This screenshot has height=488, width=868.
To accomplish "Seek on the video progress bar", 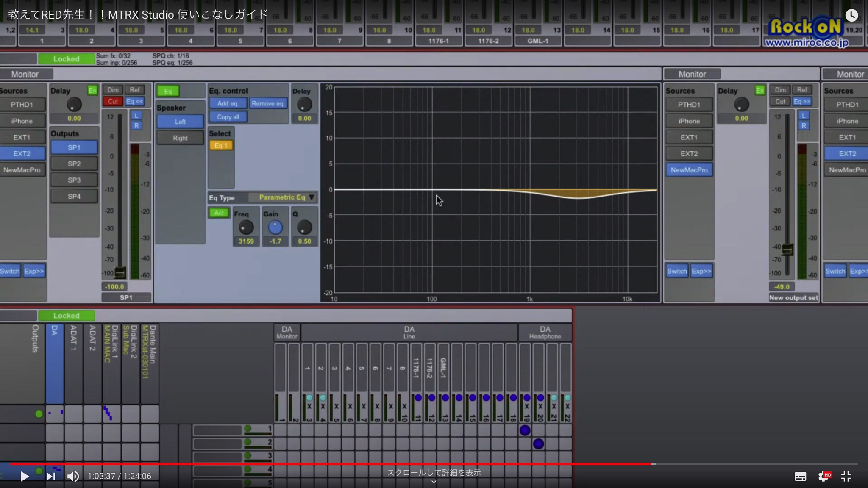I will click(434, 464).
